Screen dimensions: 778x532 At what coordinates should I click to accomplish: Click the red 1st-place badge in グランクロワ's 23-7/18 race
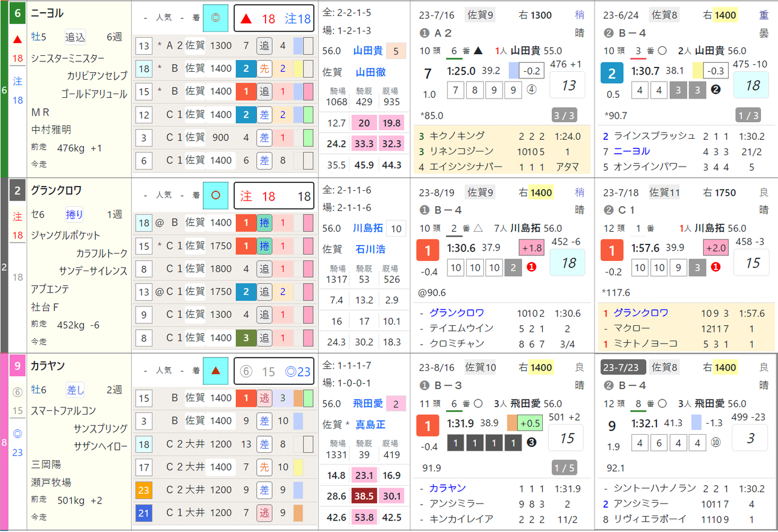pos(612,251)
